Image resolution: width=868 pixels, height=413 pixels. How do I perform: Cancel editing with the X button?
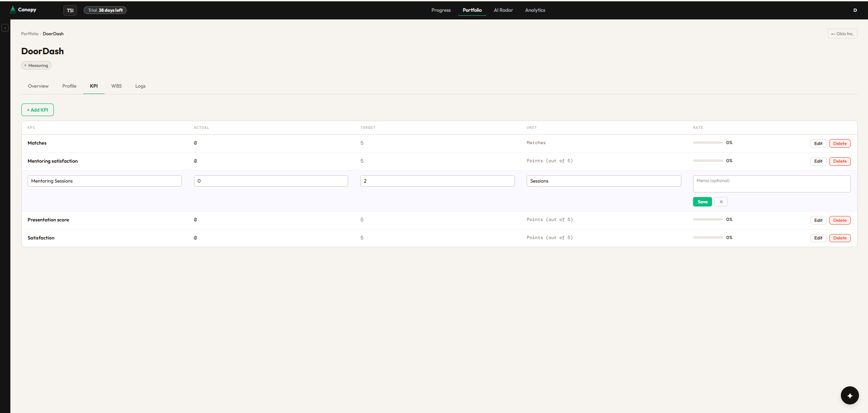(721, 202)
